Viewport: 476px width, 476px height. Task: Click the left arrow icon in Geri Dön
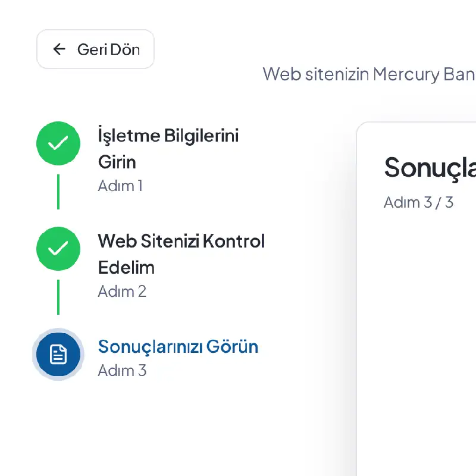pos(59,49)
